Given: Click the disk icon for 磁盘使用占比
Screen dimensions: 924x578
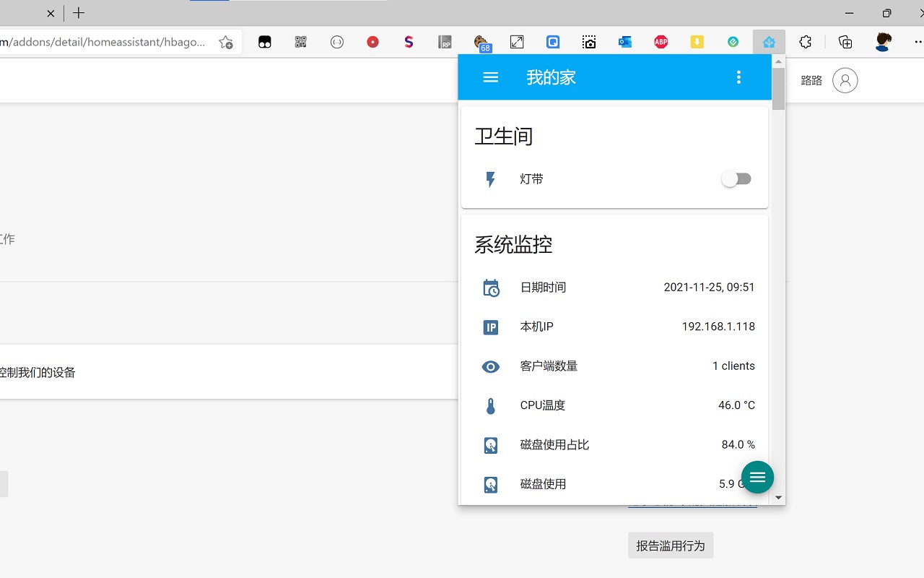Looking at the screenshot, I should pyautogui.click(x=491, y=445).
